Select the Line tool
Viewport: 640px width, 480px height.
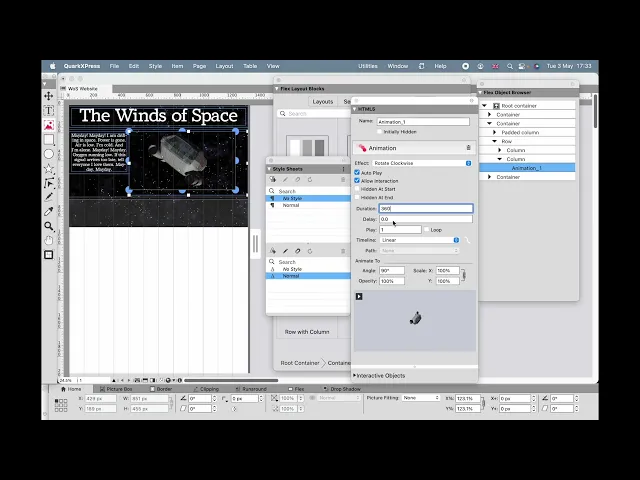(49, 197)
